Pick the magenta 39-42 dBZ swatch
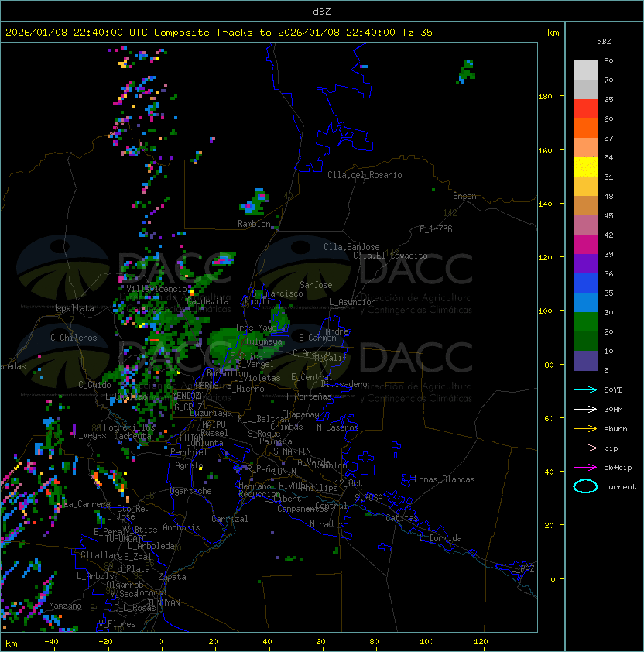This screenshot has width=644, height=652. pos(585,244)
